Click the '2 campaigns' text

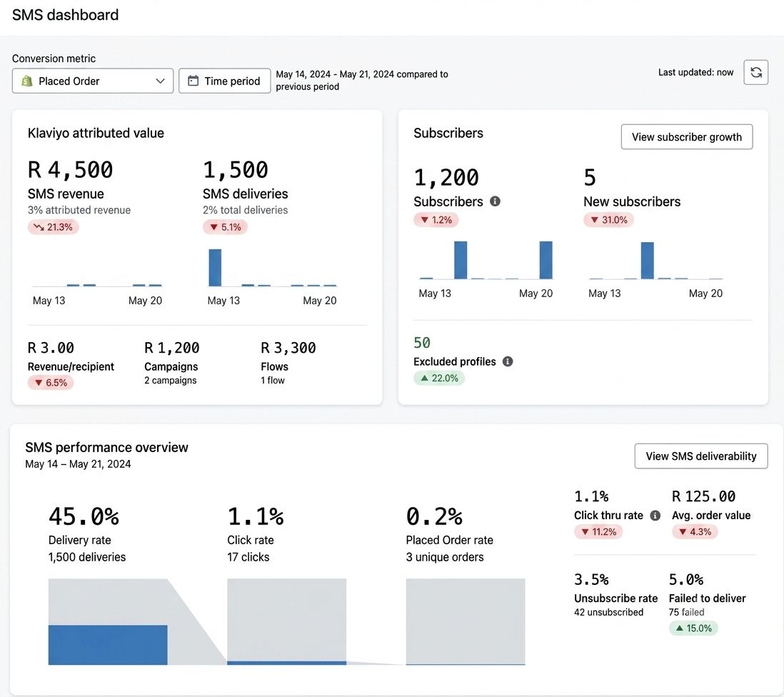click(171, 381)
